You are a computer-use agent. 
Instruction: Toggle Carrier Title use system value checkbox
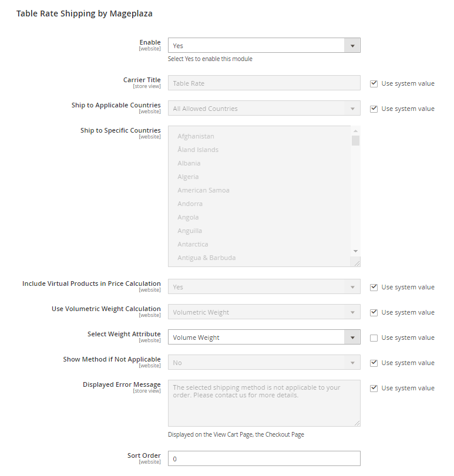374,83
